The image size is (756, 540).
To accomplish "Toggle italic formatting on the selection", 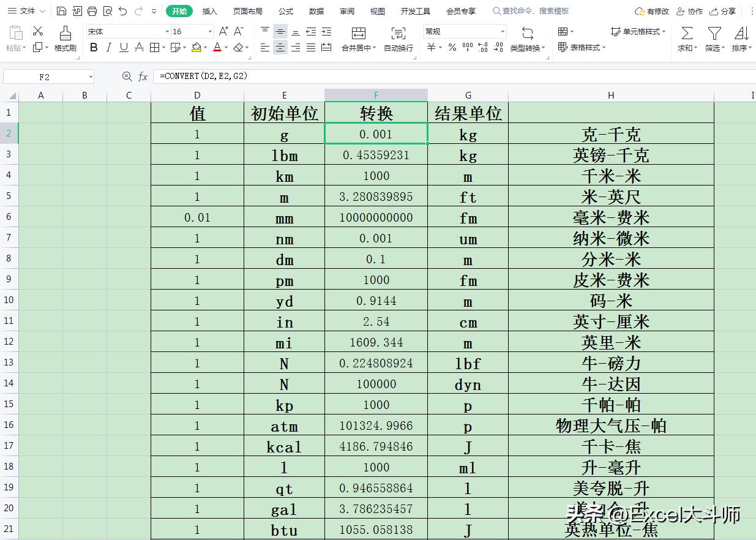I will (x=108, y=47).
